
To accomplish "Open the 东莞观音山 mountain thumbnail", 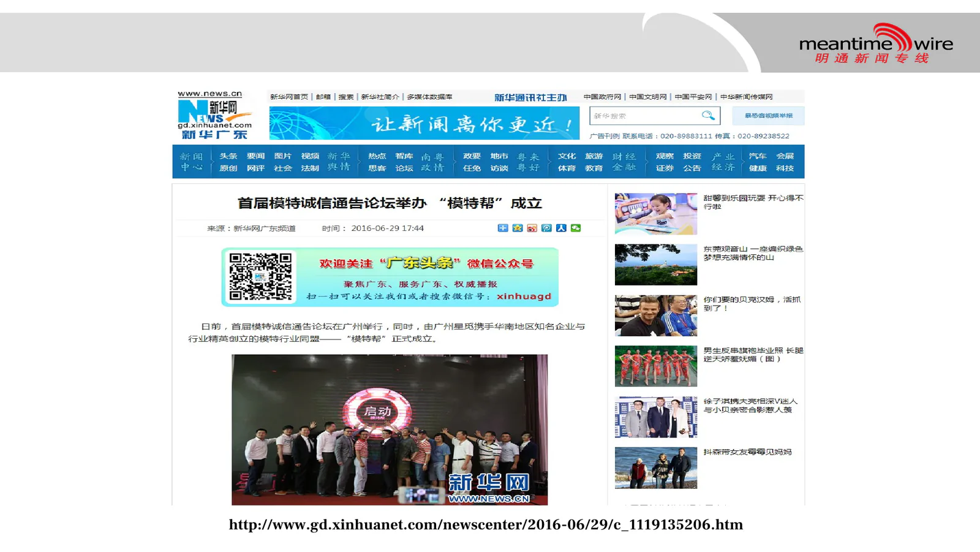I will [x=656, y=265].
